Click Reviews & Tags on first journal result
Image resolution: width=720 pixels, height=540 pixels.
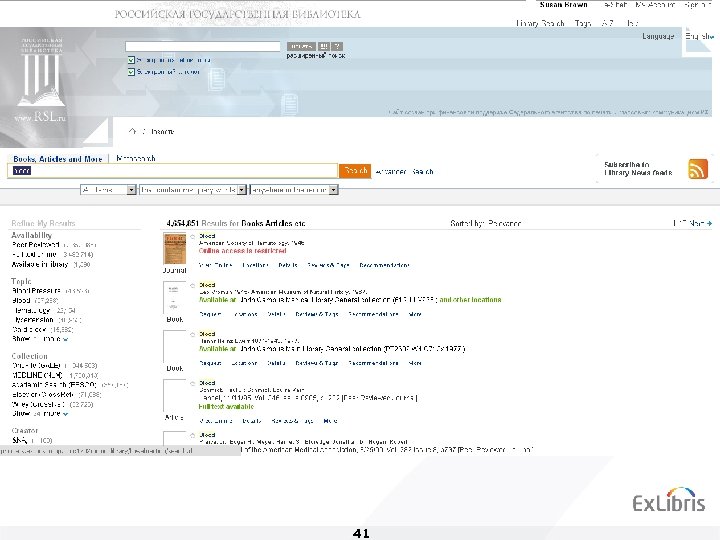pyautogui.click(x=328, y=265)
